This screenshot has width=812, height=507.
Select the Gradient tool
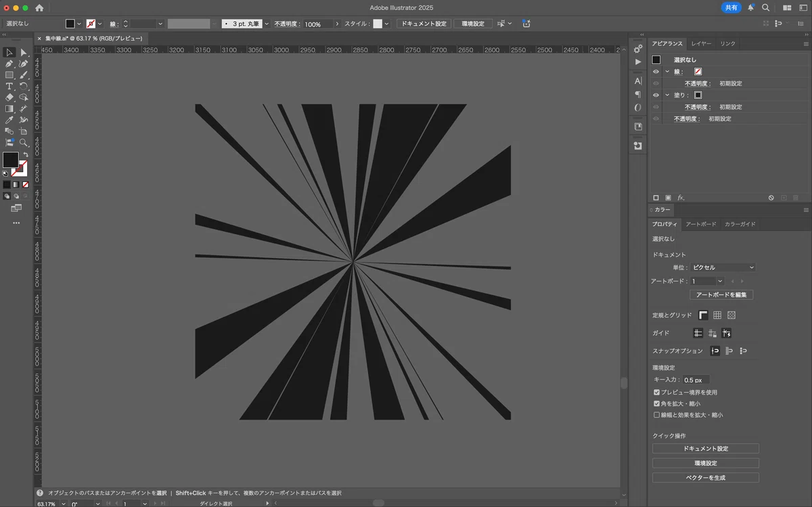point(9,109)
